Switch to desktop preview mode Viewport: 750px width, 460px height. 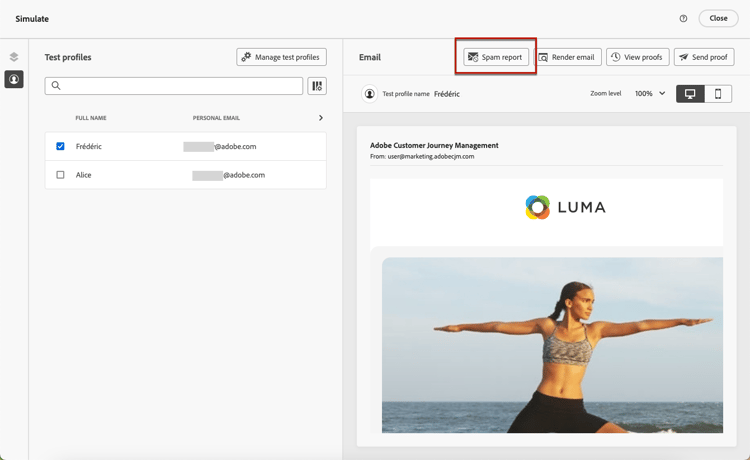pos(690,94)
